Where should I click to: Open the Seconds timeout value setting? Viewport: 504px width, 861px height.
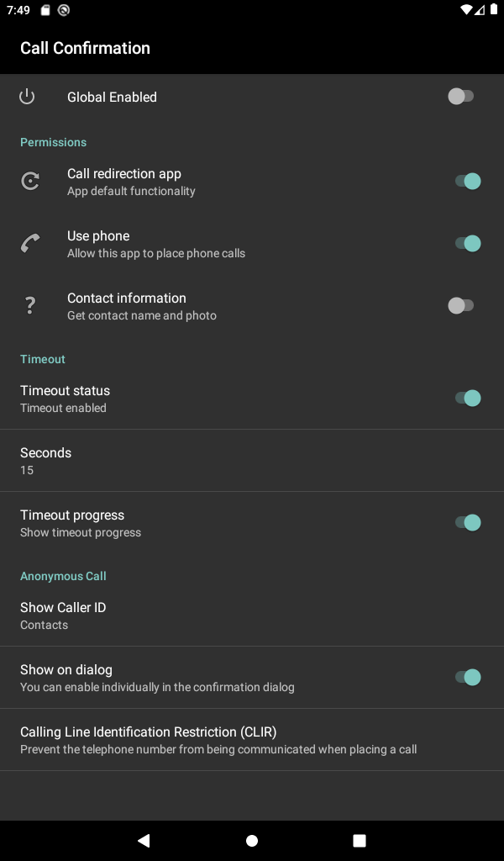(x=252, y=460)
